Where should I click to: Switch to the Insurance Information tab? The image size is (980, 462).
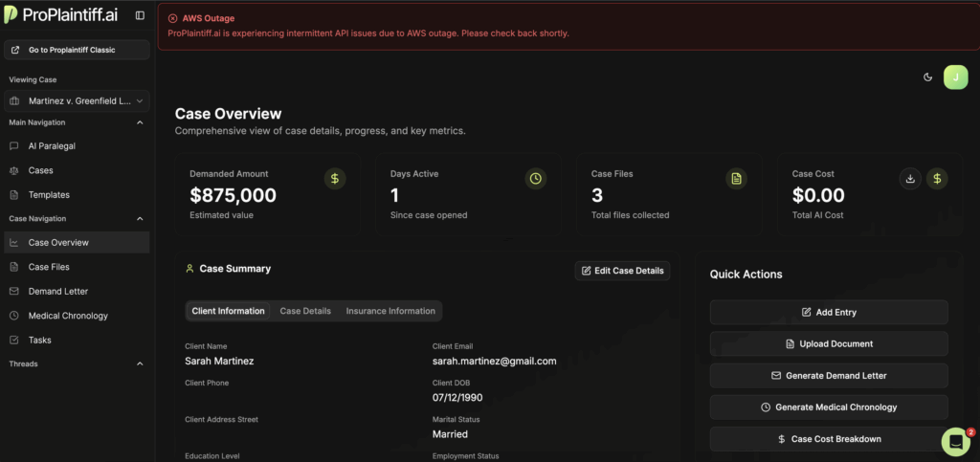pos(390,311)
